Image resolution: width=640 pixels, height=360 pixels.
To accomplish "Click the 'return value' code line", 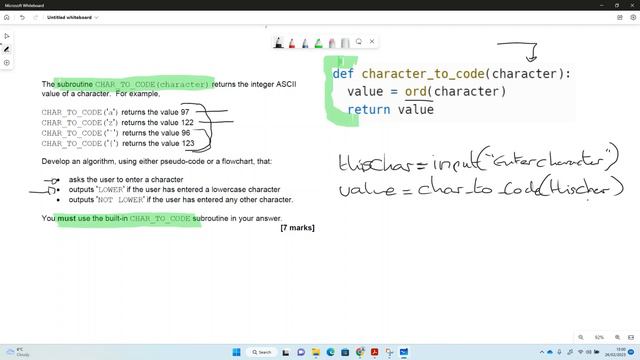I will 390,109.
